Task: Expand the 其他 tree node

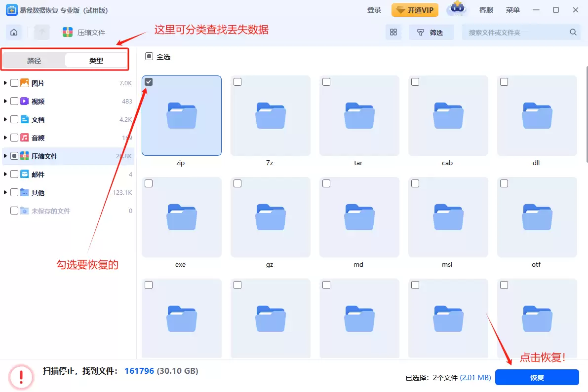Action: point(5,193)
